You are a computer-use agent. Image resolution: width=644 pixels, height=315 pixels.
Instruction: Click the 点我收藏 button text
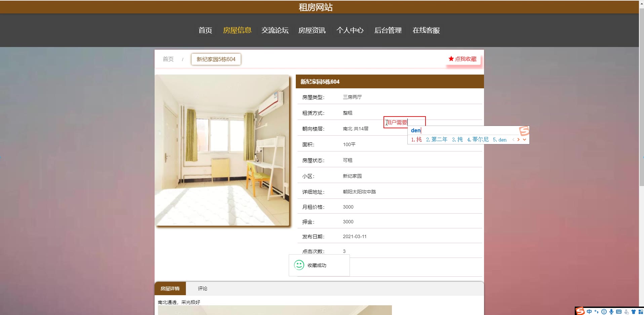466,59
